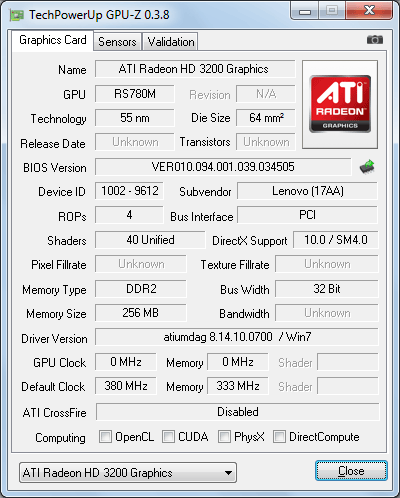The image size is (400, 498).
Task: Minimize the GPU-Z window
Action: pos(305,11)
